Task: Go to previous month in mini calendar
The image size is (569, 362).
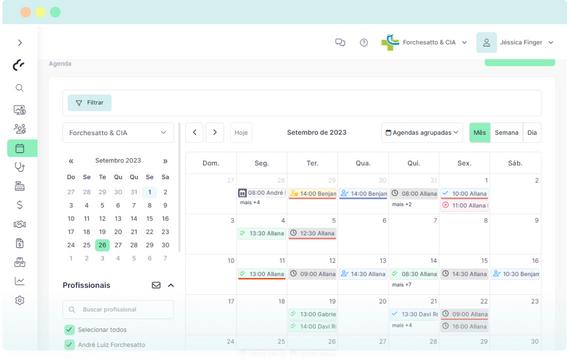Action: pos(71,161)
